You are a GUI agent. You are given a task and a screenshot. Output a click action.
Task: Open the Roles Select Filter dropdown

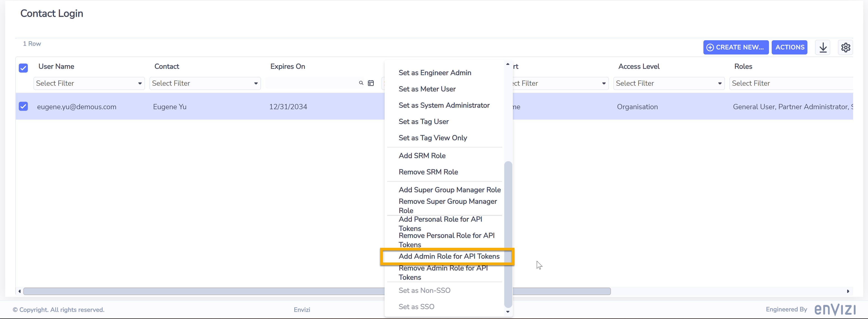point(791,83)
